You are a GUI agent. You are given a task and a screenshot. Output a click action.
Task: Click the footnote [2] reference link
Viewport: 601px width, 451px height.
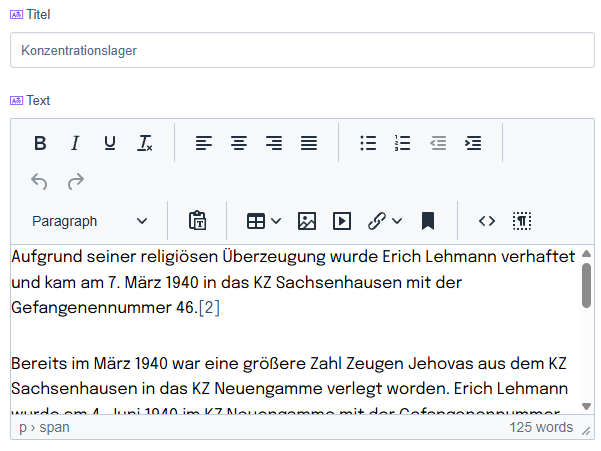tap(209, 308)
